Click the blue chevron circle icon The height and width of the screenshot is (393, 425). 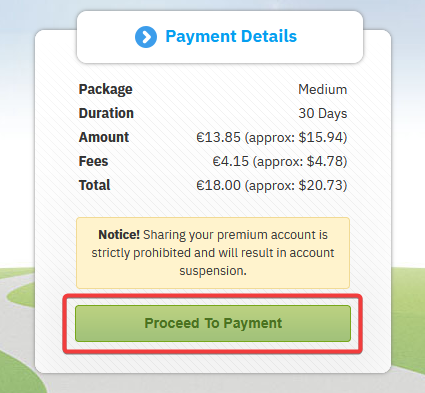point(146,37)
